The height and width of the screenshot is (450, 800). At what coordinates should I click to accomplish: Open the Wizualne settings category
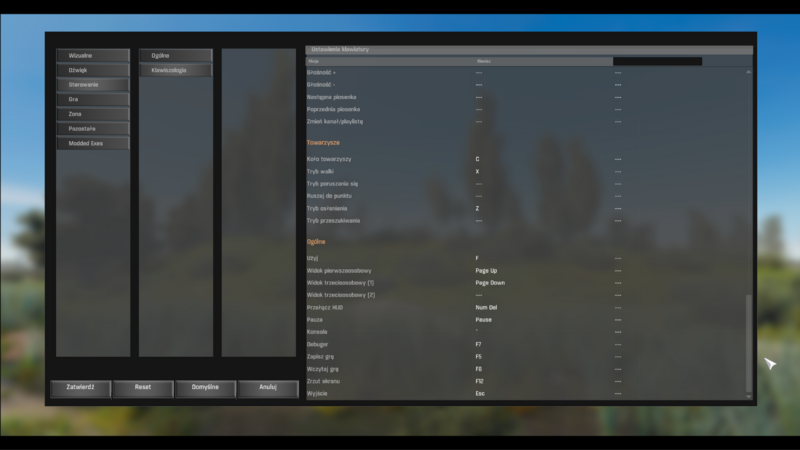pos(93,56)
